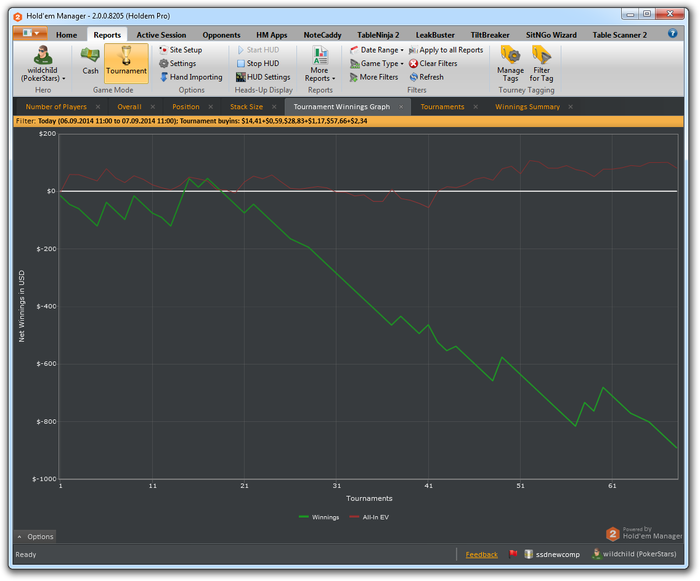Open the SitNGo Wizard tab
This screenshot has width=700, height=581.
[x=551, y=35]
